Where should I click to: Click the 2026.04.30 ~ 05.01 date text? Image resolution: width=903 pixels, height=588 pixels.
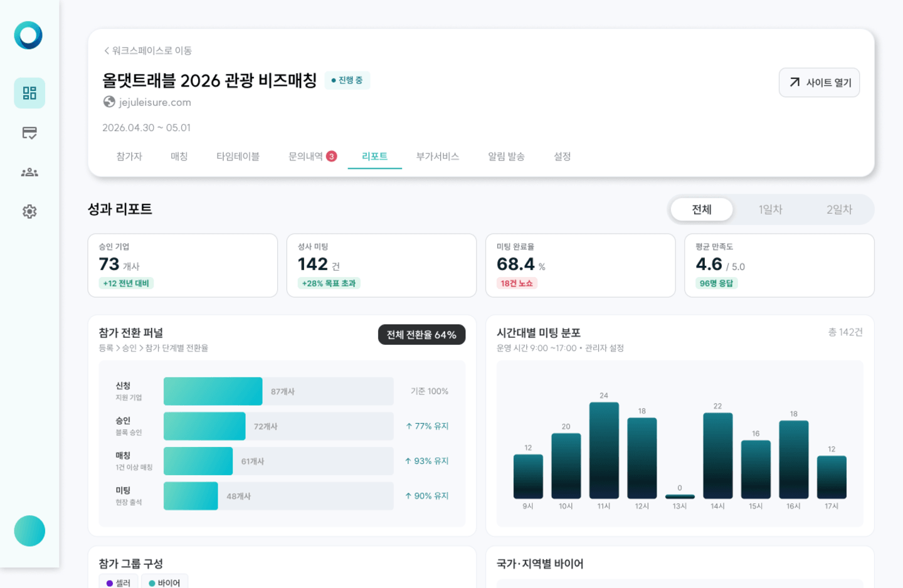click(x=147, y=128)
